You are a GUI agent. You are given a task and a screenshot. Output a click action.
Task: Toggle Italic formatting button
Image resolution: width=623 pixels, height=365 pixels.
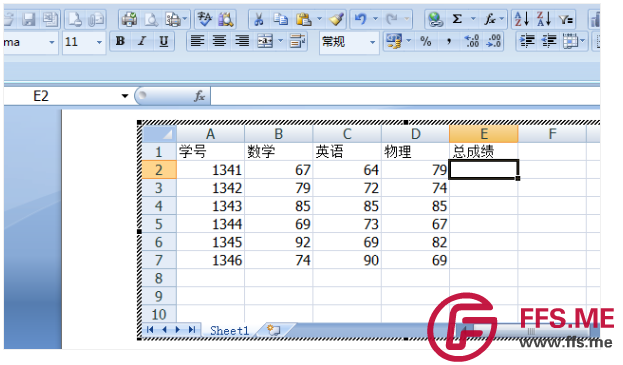pos(142,41)
